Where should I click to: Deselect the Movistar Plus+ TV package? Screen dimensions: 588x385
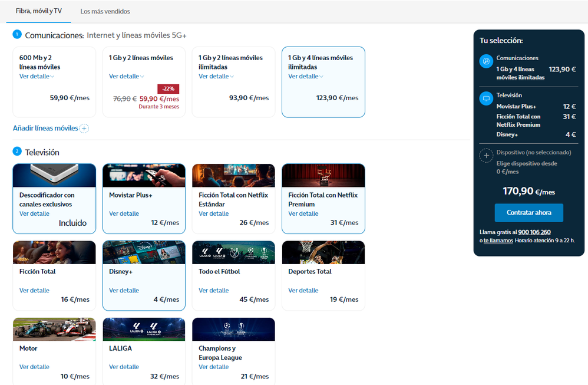144,199
